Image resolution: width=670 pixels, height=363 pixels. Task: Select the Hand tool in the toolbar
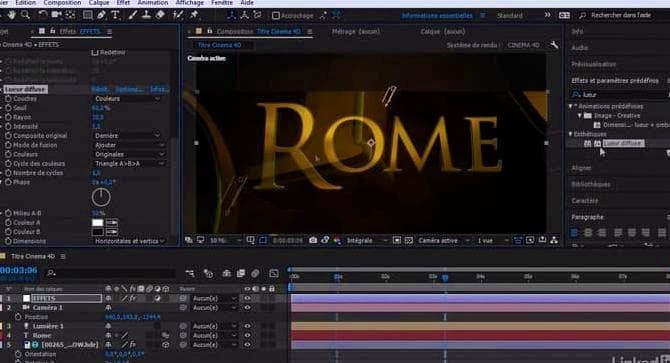pyautogui.click(x=12, y=15)
